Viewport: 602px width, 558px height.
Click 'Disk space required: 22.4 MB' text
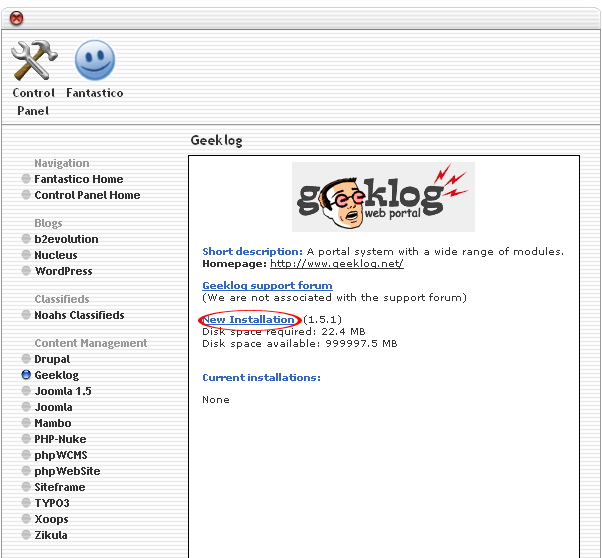pos(284,331)
